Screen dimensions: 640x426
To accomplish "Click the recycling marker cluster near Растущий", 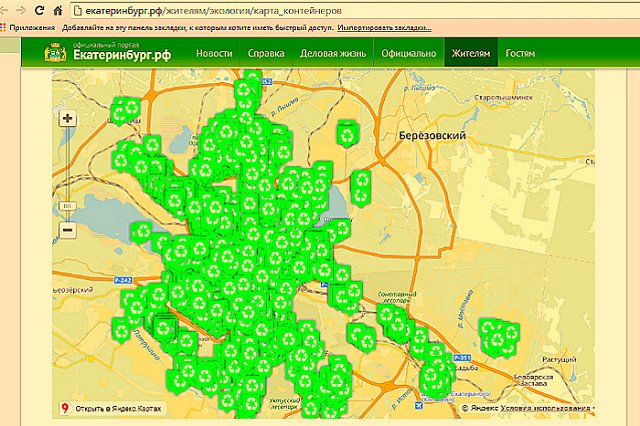I will [497, 333].
